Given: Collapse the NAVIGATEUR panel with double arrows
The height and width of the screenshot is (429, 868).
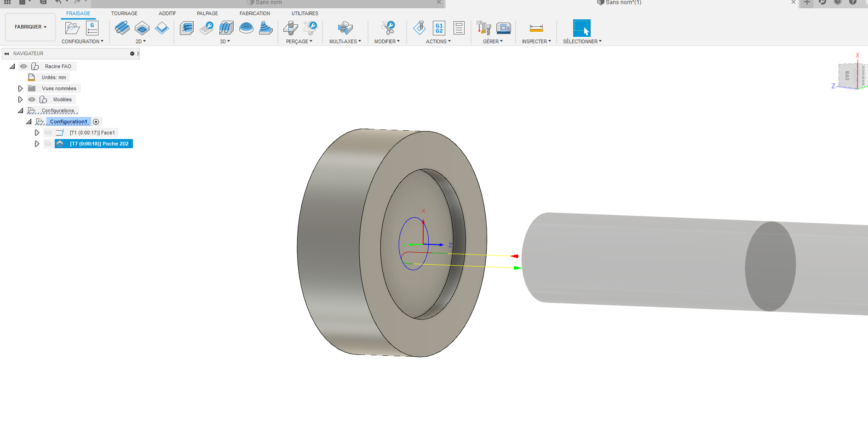Looking at the screenshot, I should coord(6,54).
